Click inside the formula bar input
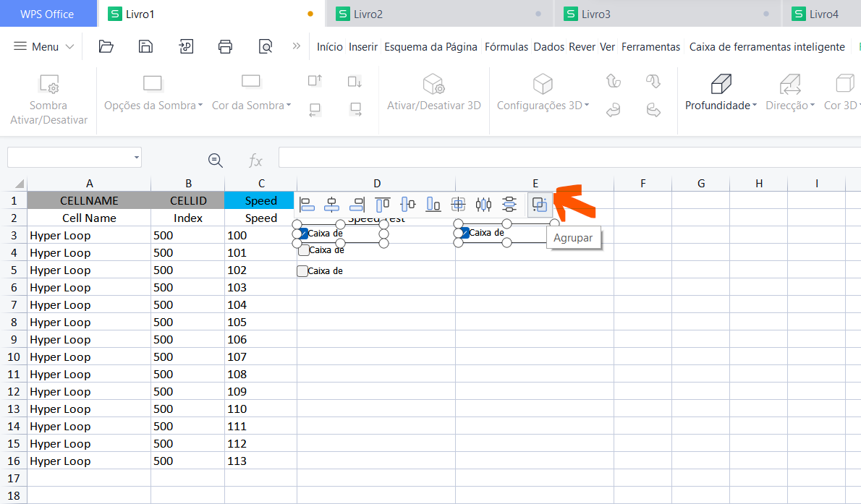 point(564,157)
